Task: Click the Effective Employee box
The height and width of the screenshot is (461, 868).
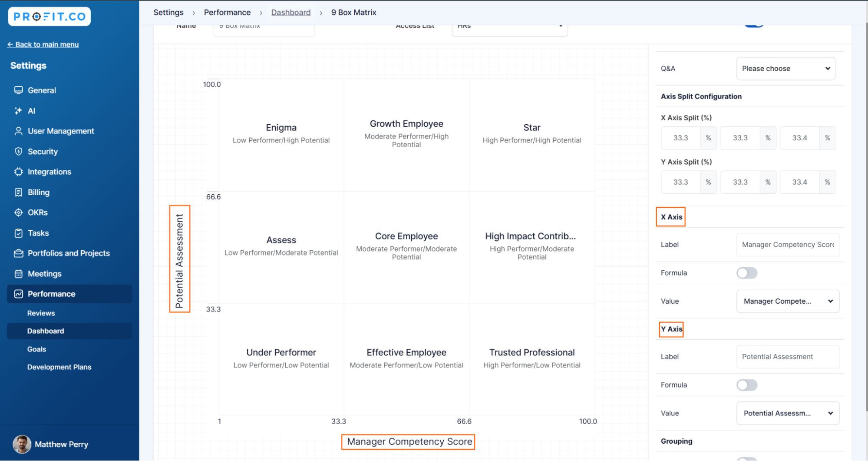Action: 406,360
